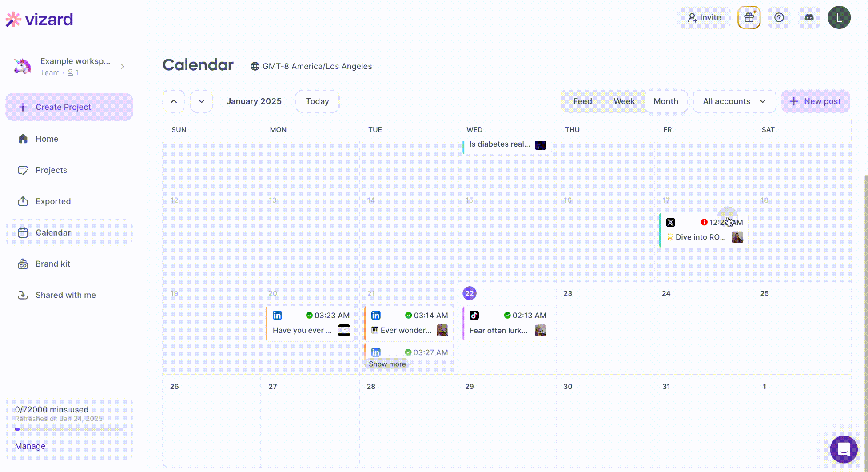Click the next month down chevron

pos(201,101)
